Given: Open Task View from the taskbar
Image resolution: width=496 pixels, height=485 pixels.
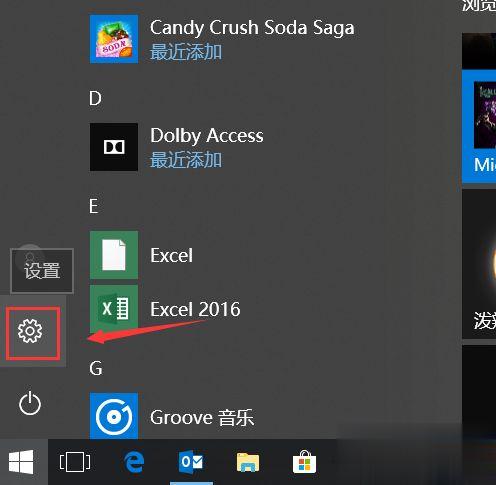Looking at the screenshot, I should [75, 462].
